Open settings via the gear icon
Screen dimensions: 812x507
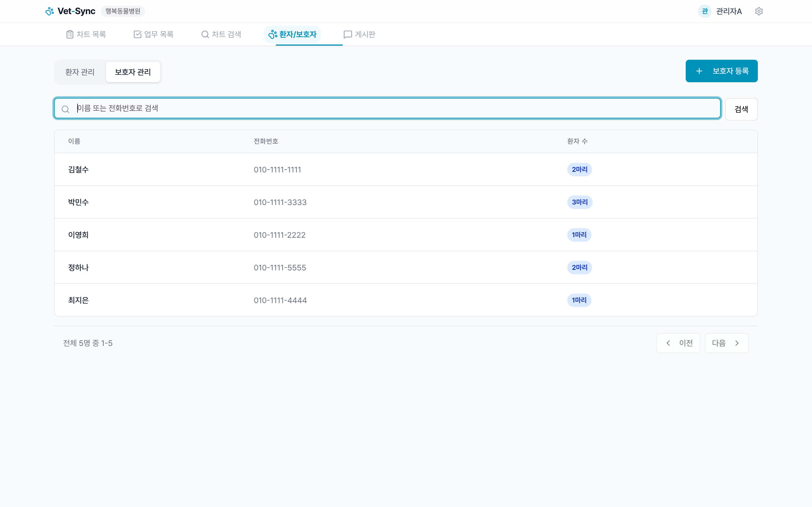point(759,11)
